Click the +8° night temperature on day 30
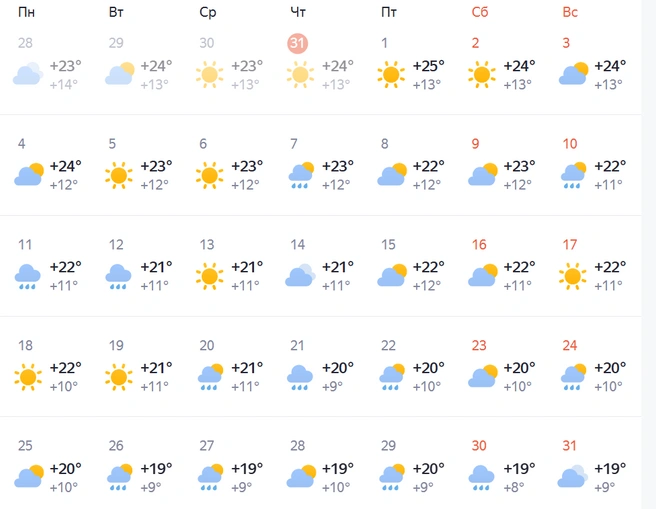 click(x=513, y=488)
